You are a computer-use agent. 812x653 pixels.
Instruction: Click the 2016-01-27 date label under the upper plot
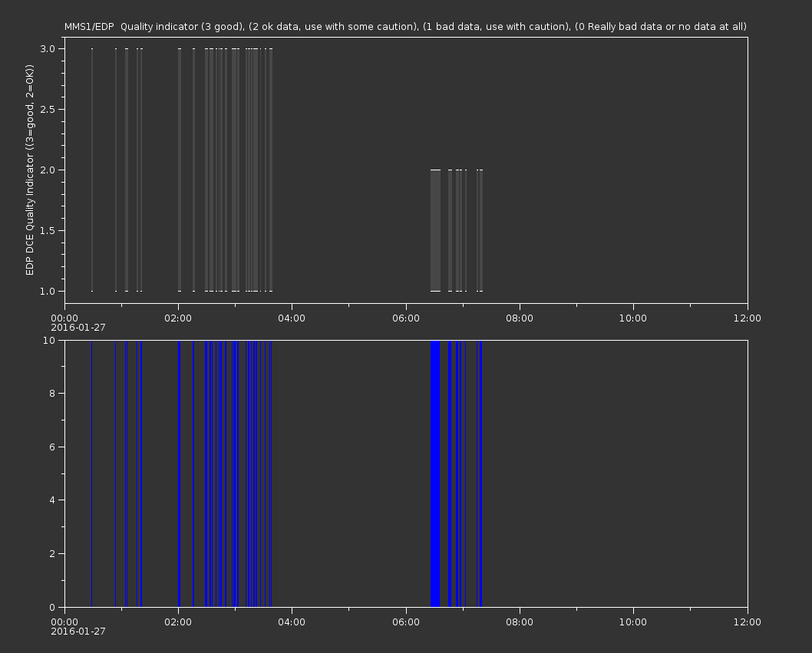[x=78, y=328]
